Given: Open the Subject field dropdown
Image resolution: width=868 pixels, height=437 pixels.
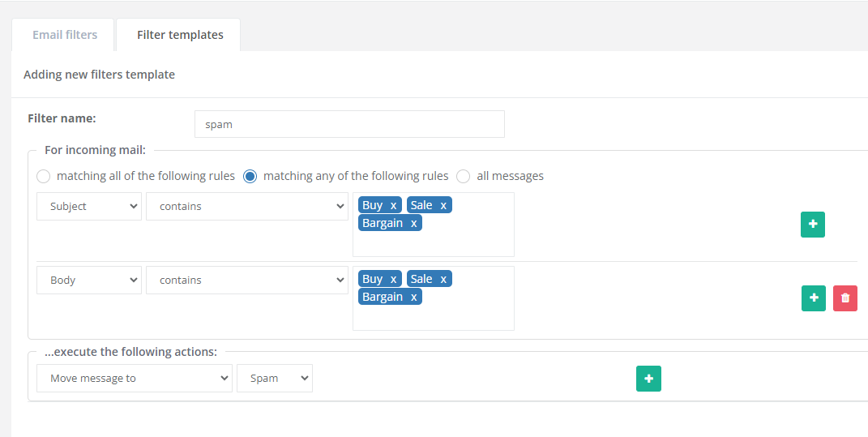Looking at the screenshot, I should click(89, 207).
